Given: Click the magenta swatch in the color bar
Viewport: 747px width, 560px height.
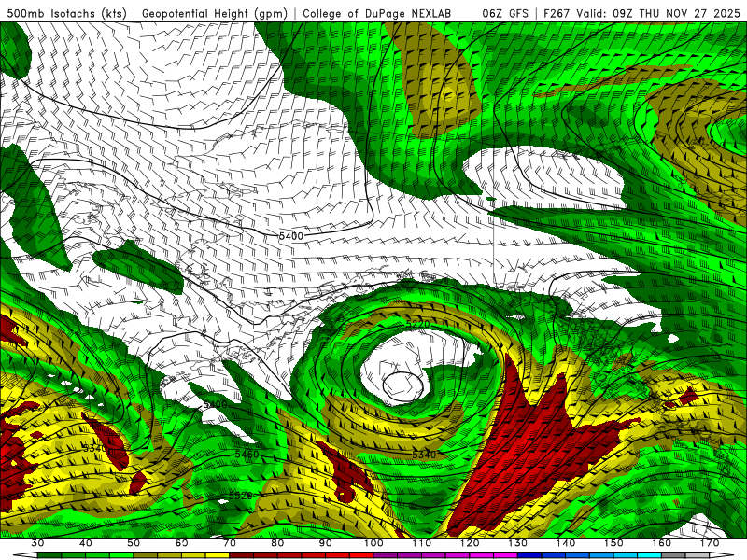Looking at the screenshot, I should [505, 555].
